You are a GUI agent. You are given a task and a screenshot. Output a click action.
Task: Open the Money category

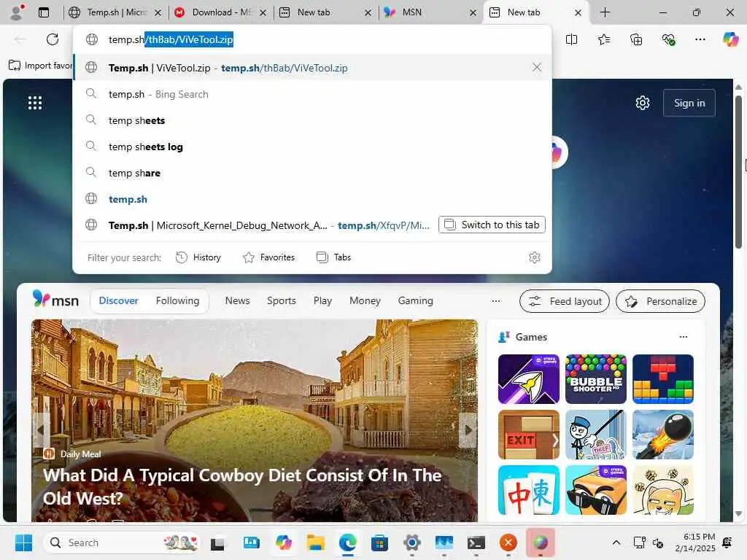[x=365, y=301]
